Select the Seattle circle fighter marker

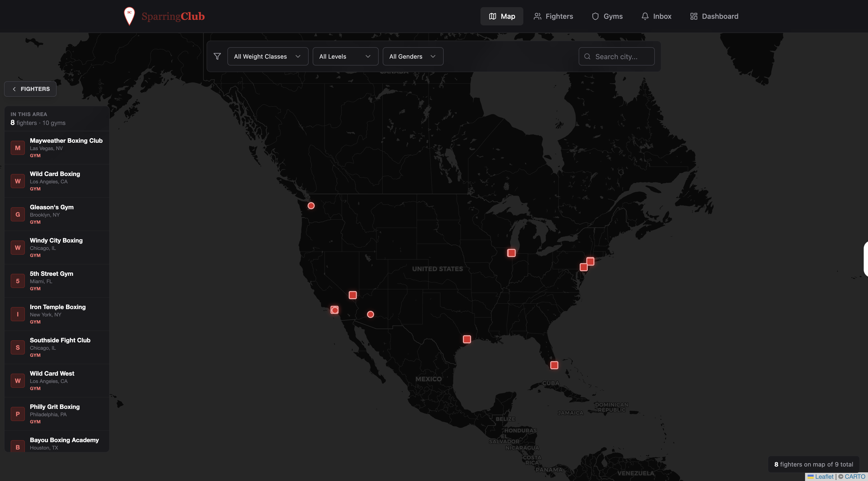311,206
